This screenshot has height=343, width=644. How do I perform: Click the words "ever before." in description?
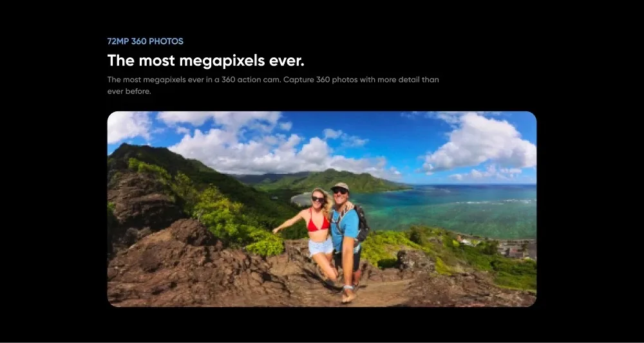tap(129, 91)
